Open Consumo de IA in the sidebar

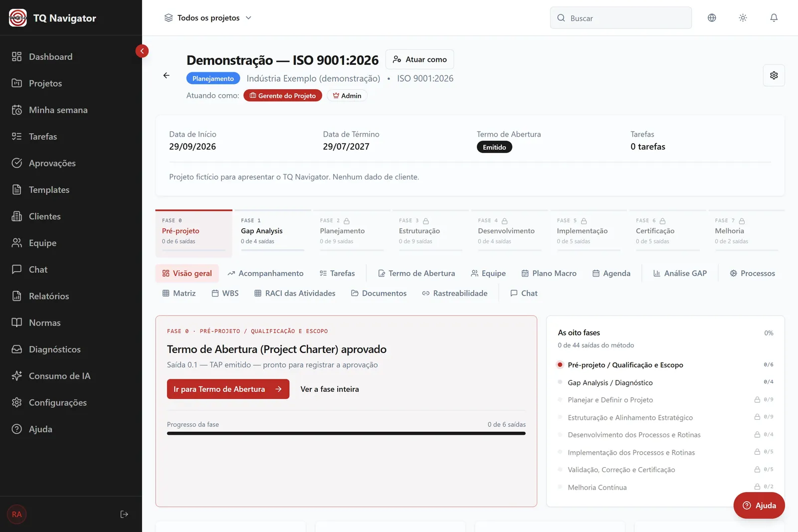(x=71, y=376)
